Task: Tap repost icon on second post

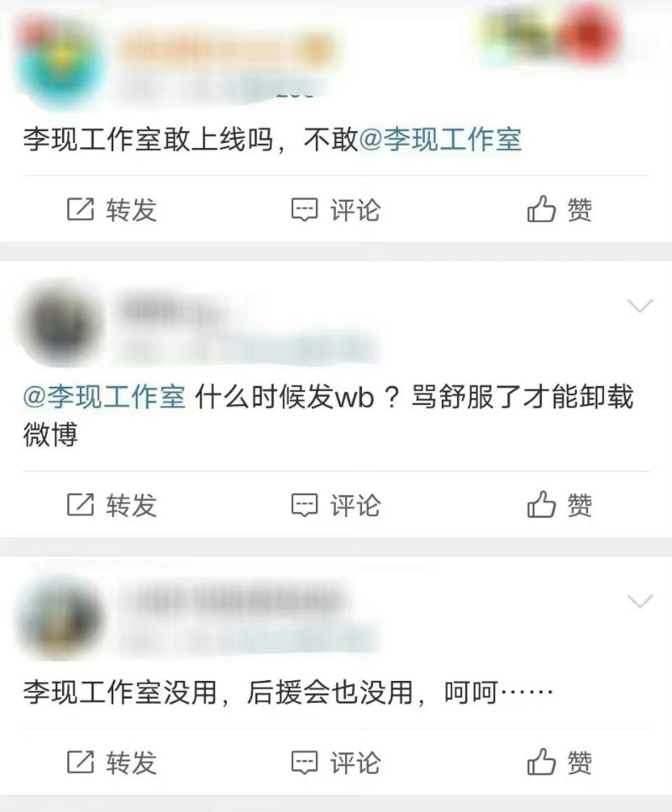Action: coord(81,504)
